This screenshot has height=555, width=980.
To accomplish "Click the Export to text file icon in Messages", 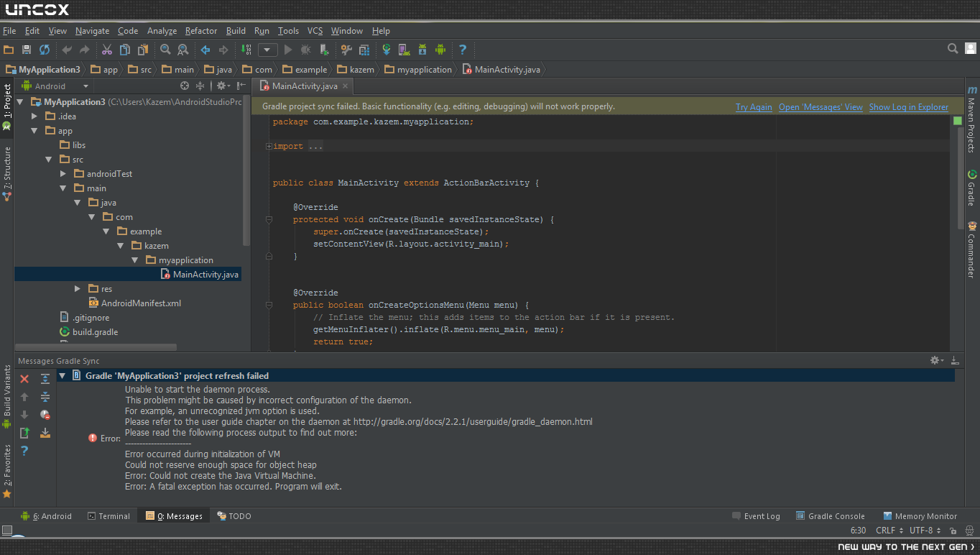I will tap(24, 433).
